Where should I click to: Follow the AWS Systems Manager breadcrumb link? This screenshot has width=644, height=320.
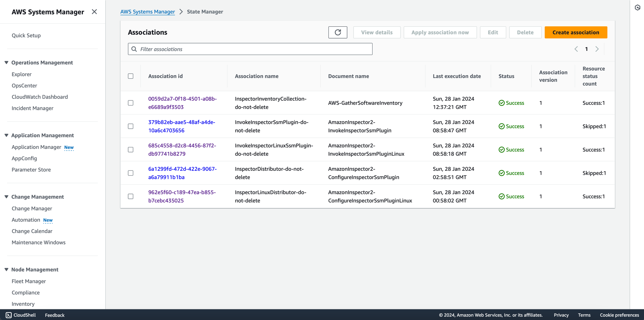tap(147, 12)
